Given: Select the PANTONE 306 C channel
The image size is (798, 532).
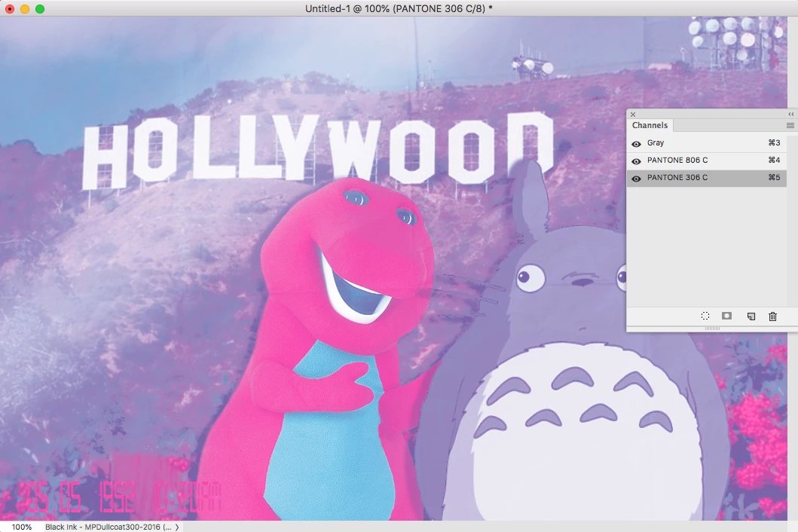Looking at the screenshot, I should click(707, 178).
